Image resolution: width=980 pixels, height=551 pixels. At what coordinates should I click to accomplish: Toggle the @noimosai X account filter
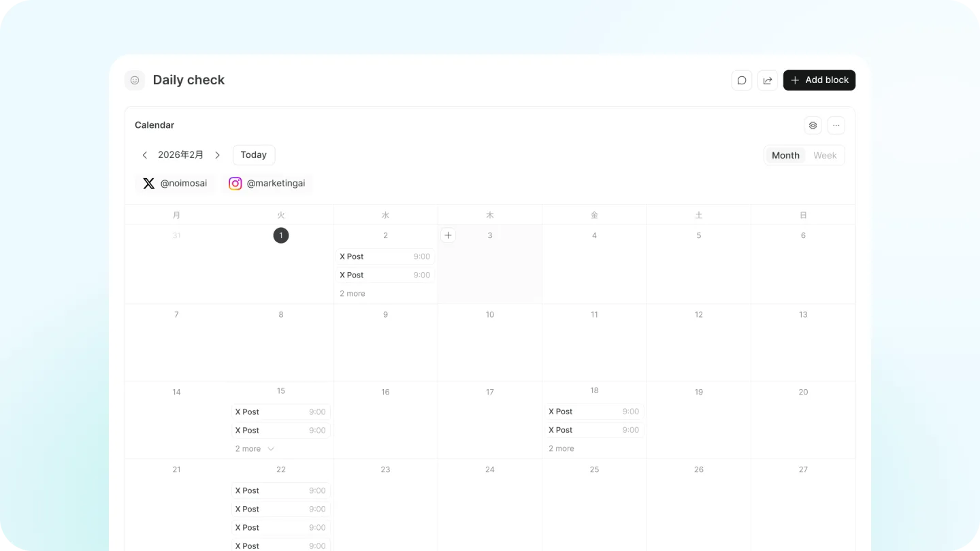[x=175, y=184]
